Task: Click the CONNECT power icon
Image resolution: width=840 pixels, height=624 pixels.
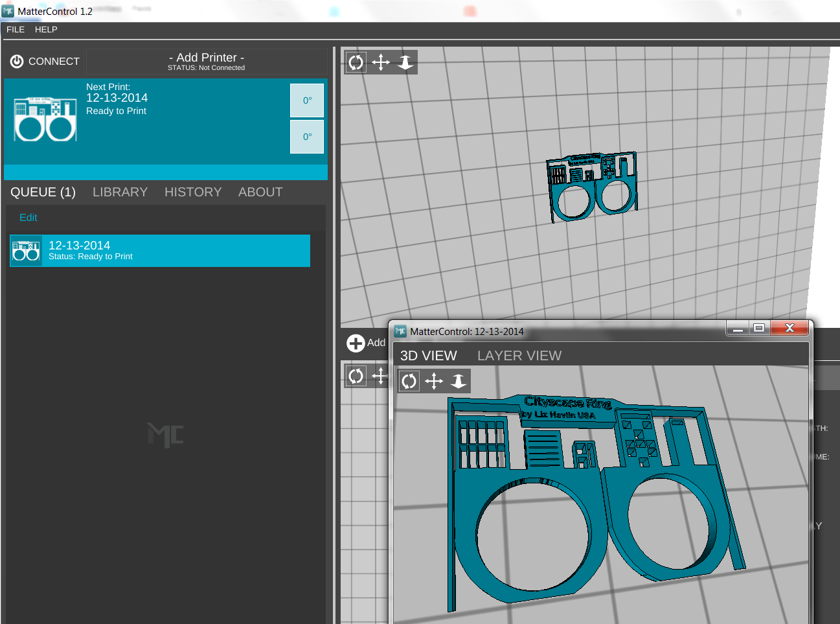Action: pyautogui.click(x=17, y=61)
